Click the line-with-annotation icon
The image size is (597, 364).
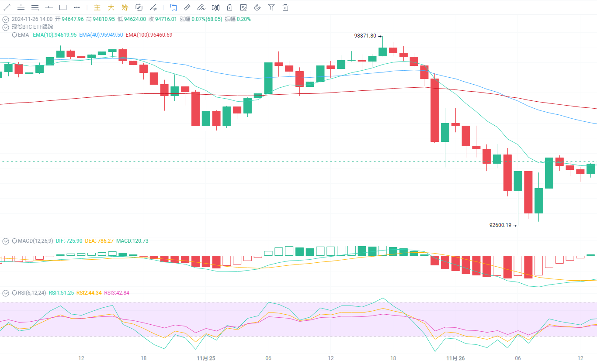pyautogui.click(x=153, y=7)
